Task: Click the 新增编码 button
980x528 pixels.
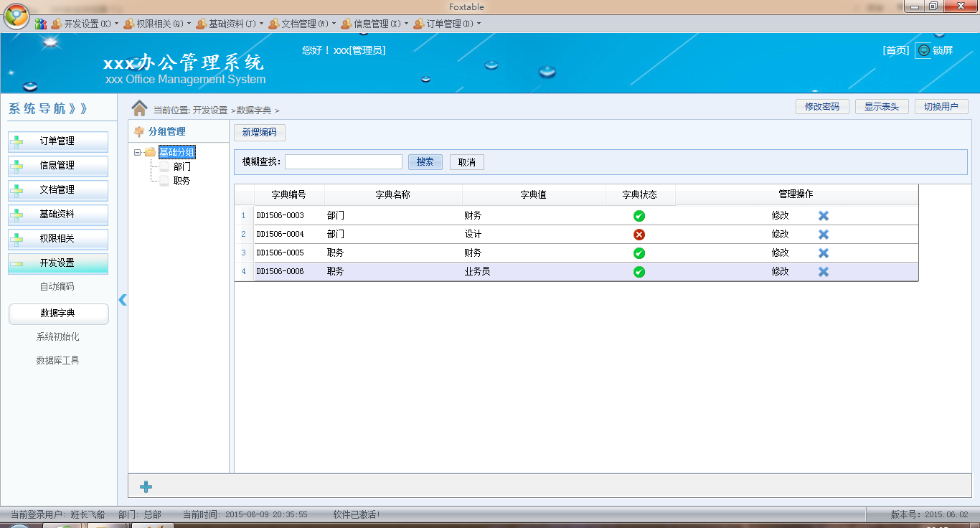Action: [259, 133]
